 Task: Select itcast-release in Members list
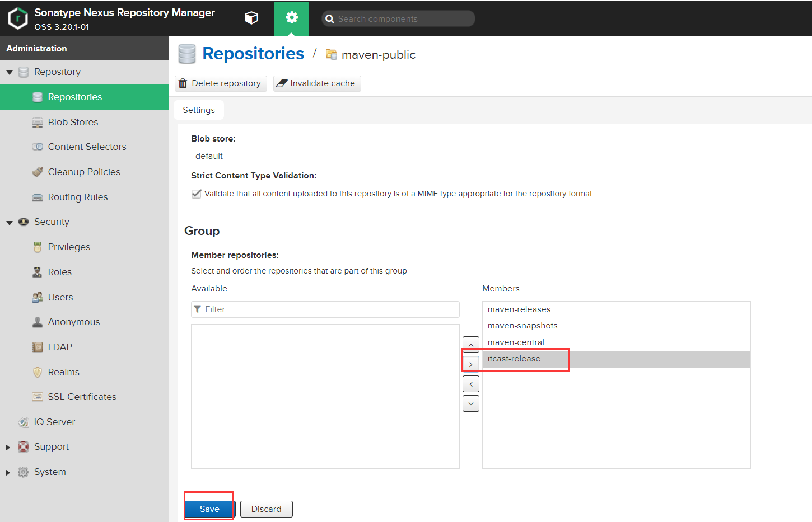point(616,359)
